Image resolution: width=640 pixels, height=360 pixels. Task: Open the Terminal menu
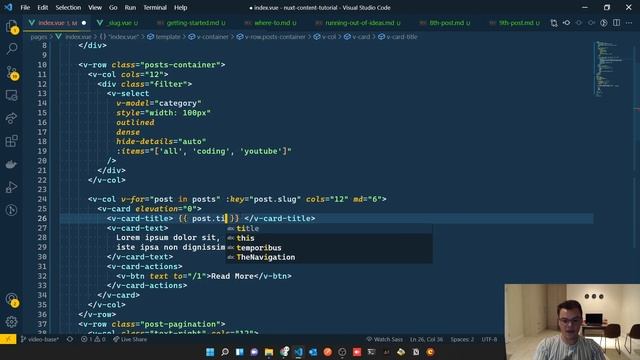tap(155, 7)
